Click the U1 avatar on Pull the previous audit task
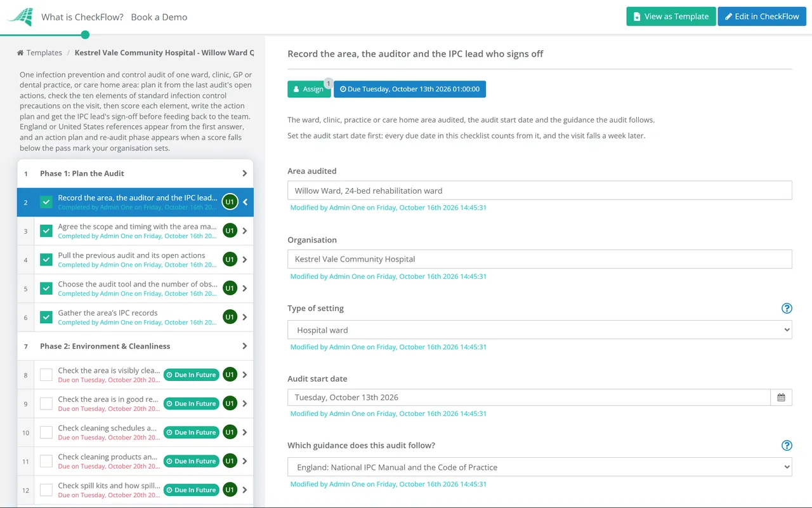The height and width of the screenshot is (508, 812). (x=230, y=259)
